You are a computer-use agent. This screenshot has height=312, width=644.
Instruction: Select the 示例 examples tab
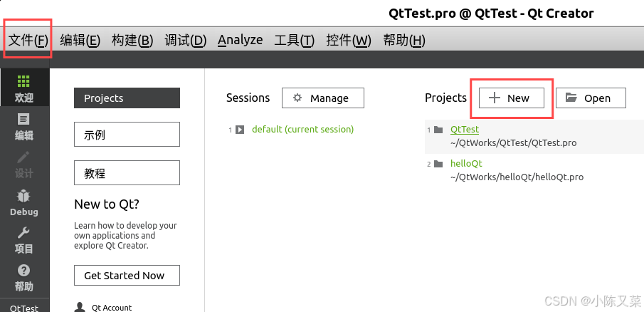click(127, 135)
